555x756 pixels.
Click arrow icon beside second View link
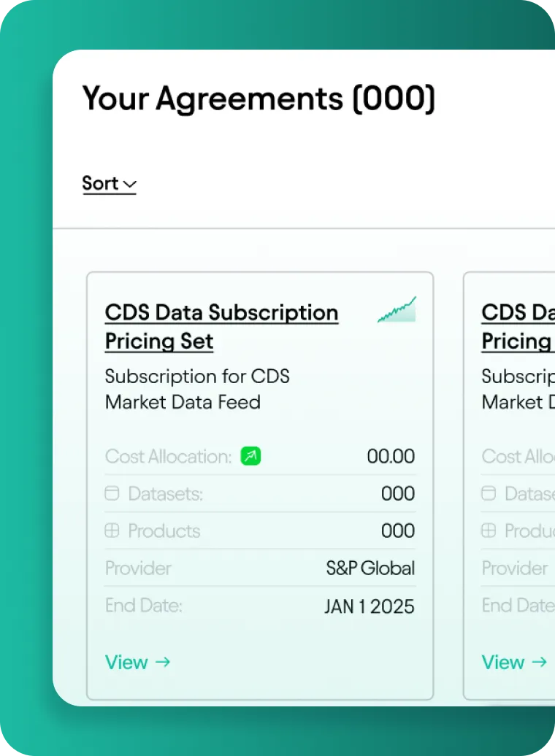click(x=540, y=662)
